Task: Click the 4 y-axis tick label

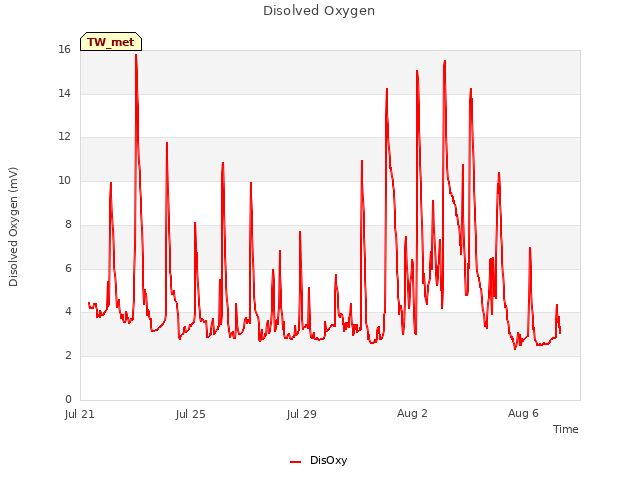Action: pyautogui.click(x=68, y=312)
